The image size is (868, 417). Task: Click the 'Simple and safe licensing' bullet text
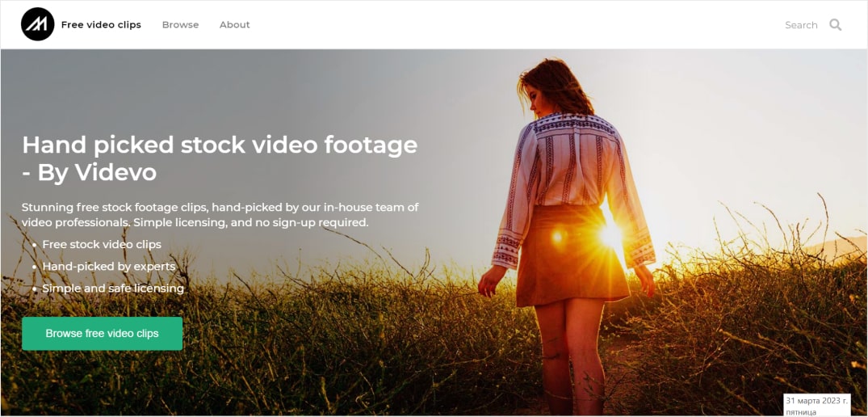pyautogui.click(x=113, y=289)
